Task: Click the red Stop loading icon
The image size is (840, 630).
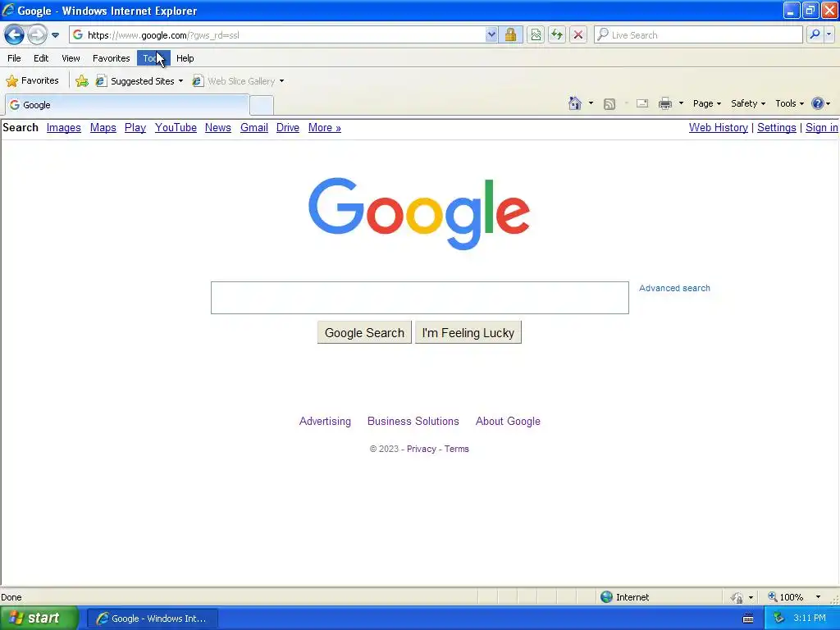Action: point(578,34)
